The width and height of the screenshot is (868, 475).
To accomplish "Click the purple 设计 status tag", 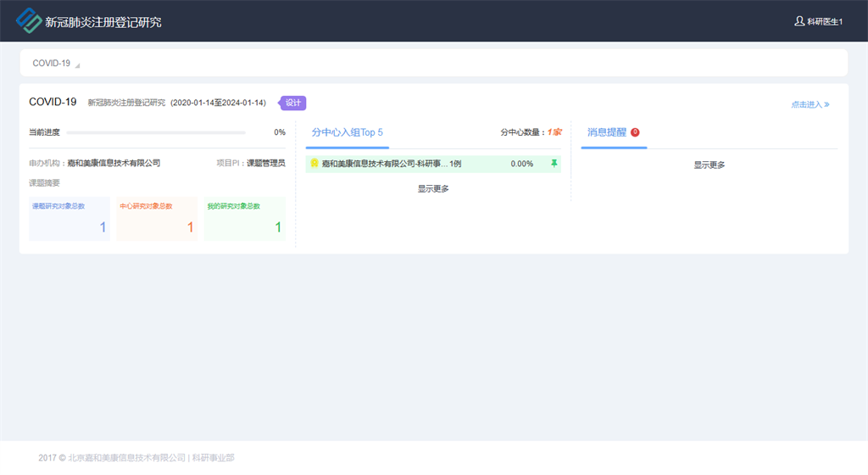I will tap(293, 103).
